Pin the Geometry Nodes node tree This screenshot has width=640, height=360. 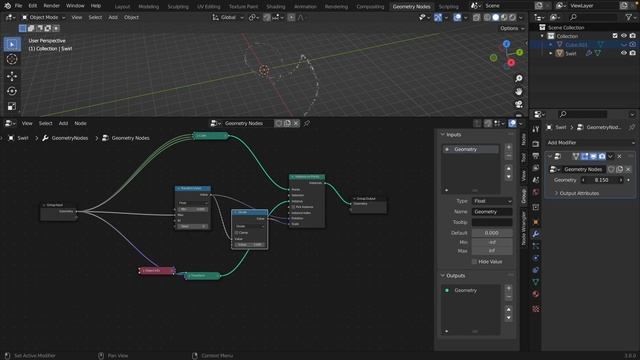(x=307, y=123)
